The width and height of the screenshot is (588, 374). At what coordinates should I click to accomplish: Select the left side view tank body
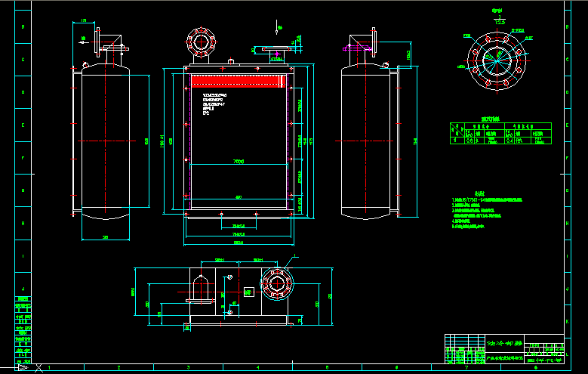pyautogui.click(x=105, y=141)
